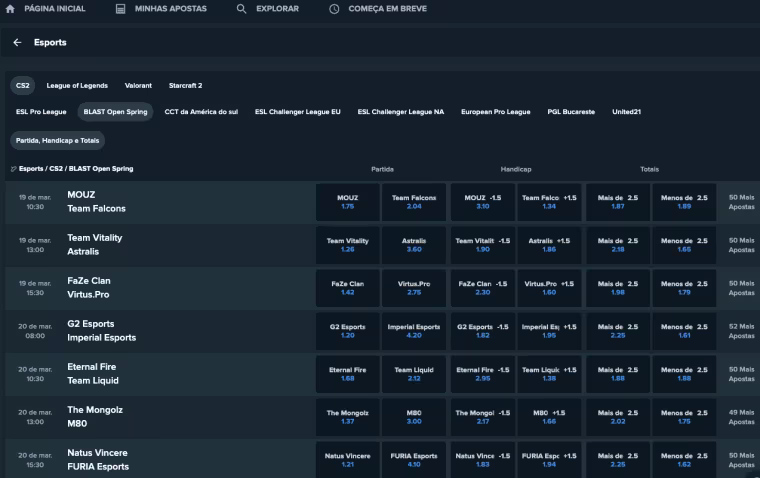The height and width of the screenshot is (478, 760).
Task: Select Team Falcons +1.5 handicap odds
Action: click(x=549, y=202)
